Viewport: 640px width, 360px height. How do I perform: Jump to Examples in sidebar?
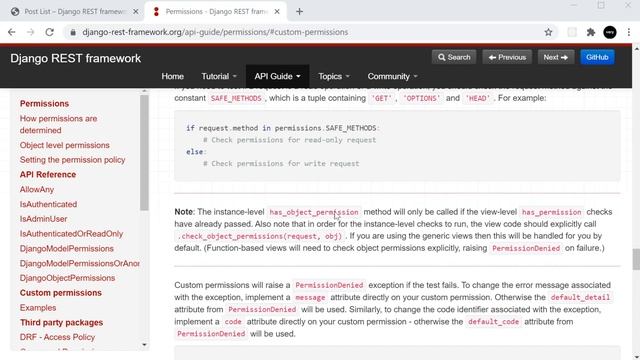coord(38,308)
